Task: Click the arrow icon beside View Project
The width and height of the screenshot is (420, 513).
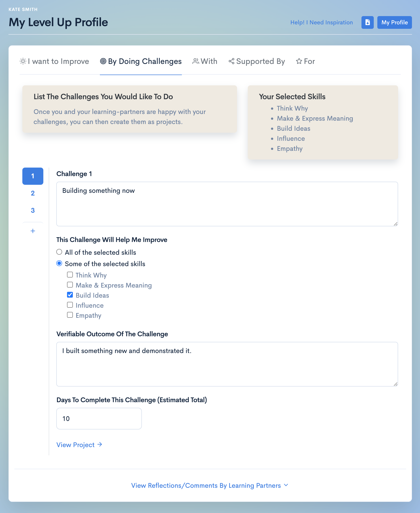Action: pyautogui.click(x=100, y=445)
